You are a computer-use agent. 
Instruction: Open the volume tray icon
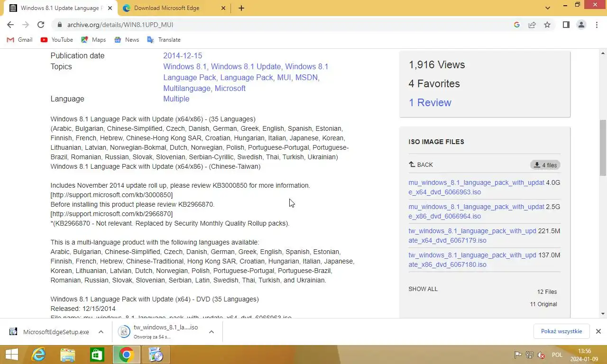pyautogui.click(x=541, y=355)
